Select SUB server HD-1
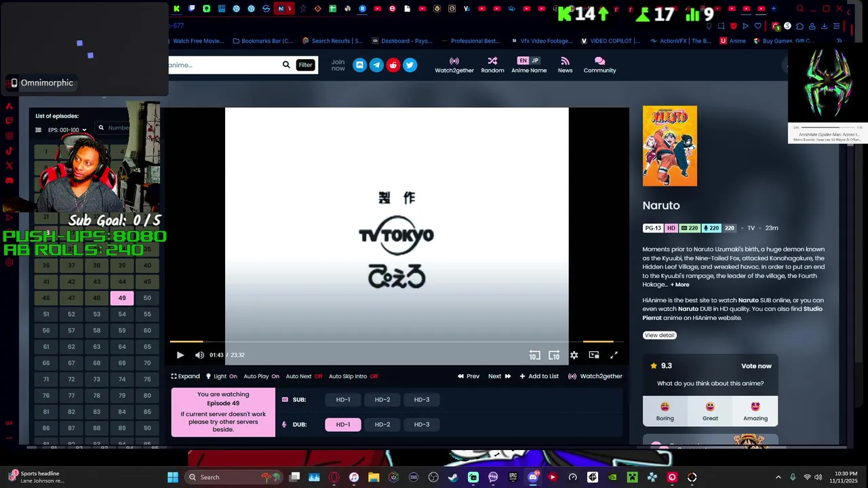The height and width of the screenshot is (488, 868). tap(343, 400)
